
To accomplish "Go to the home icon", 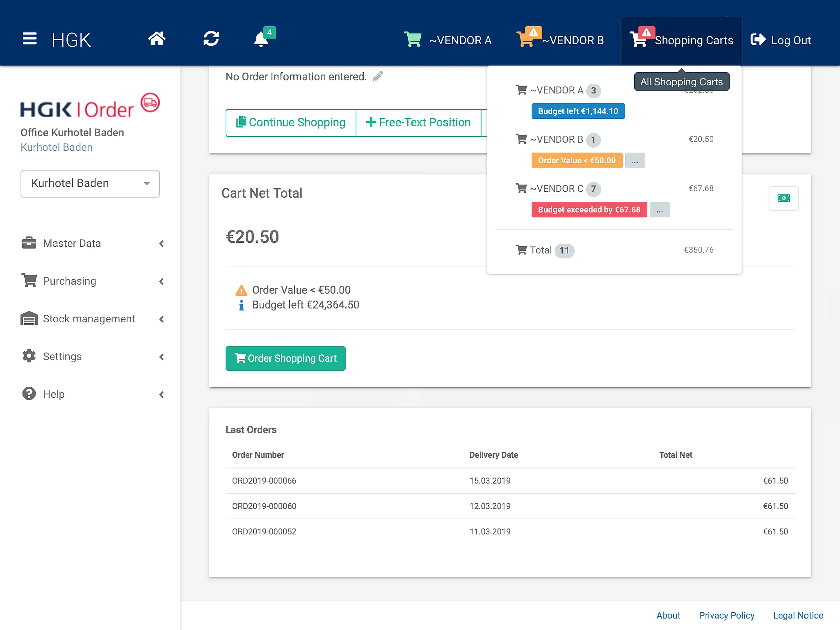I will pos(157,39).
